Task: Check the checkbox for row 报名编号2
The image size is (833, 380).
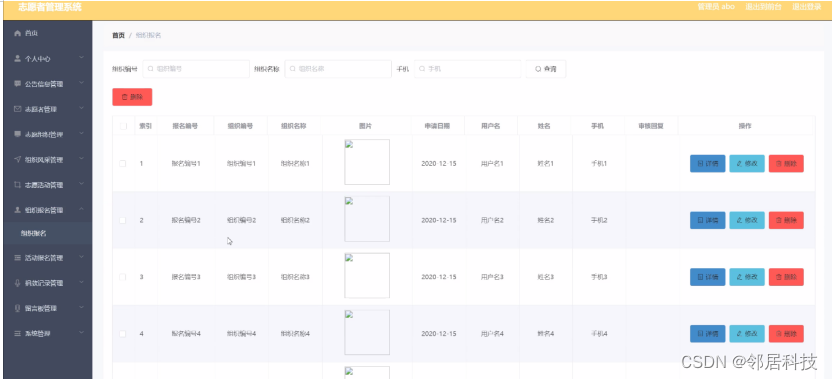Action: [x=123, y=220]
